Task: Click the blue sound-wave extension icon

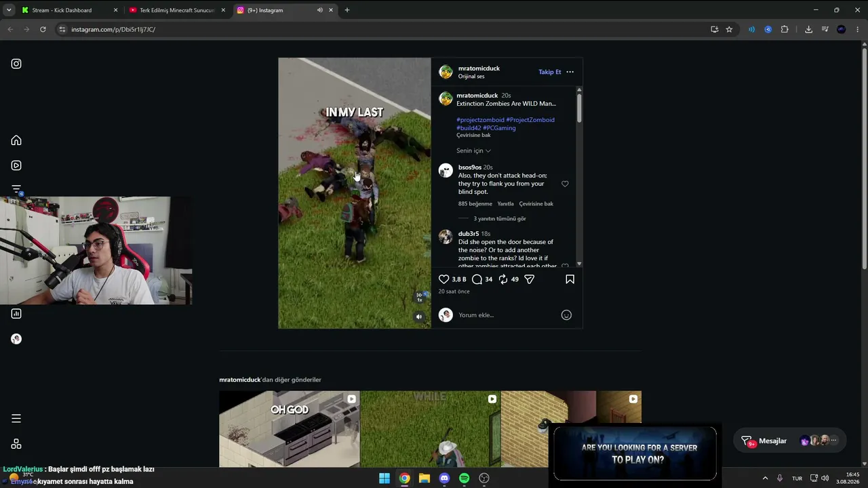Action: 751,29
